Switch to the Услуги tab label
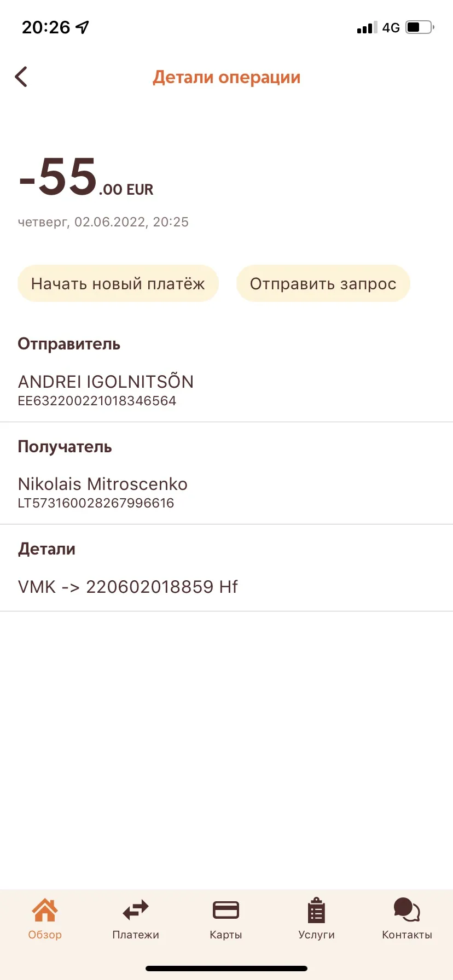This screenshot has width=453, height=980. [x=316, y=935]
